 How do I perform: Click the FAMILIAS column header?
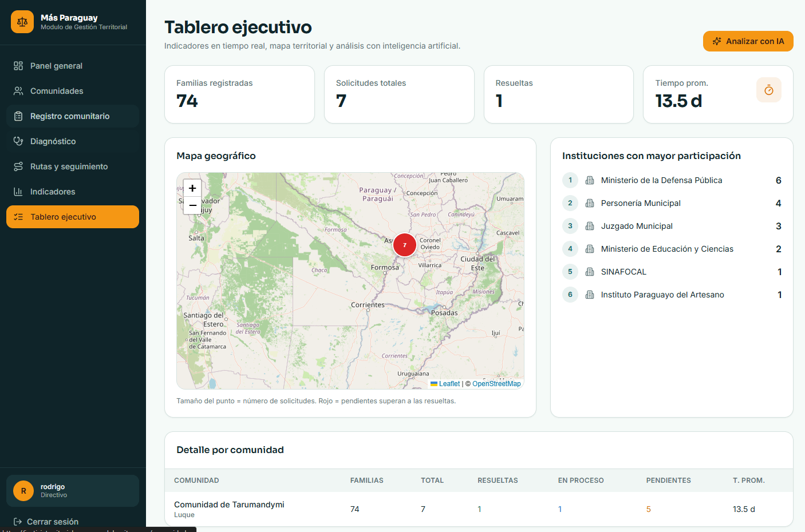pyautogui.click(x=367, y=481)
